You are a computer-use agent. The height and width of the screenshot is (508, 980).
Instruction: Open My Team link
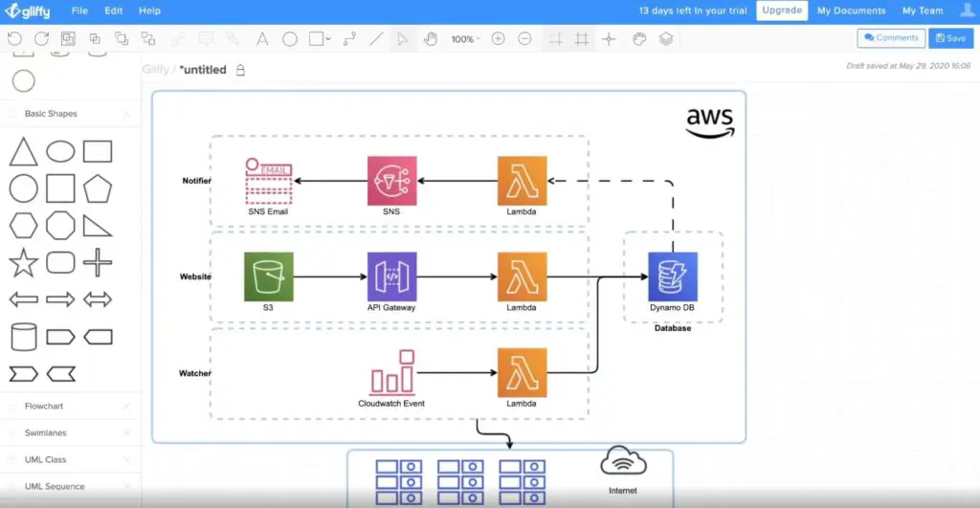click(923, 11)
